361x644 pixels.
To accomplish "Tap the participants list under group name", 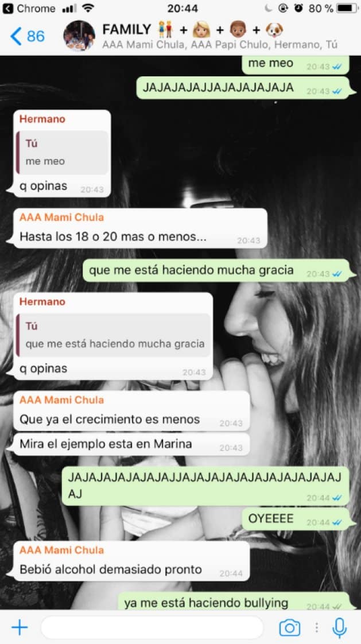I will 220,44.
